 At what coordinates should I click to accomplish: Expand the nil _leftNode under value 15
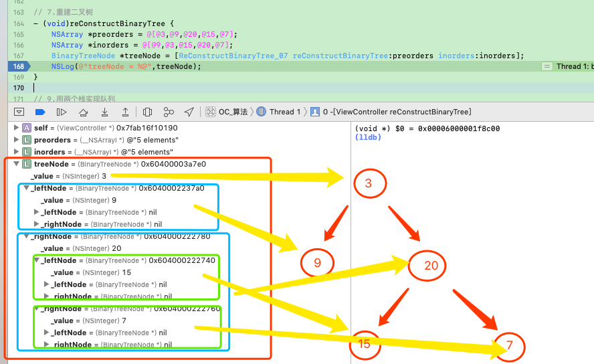point(46,284)
